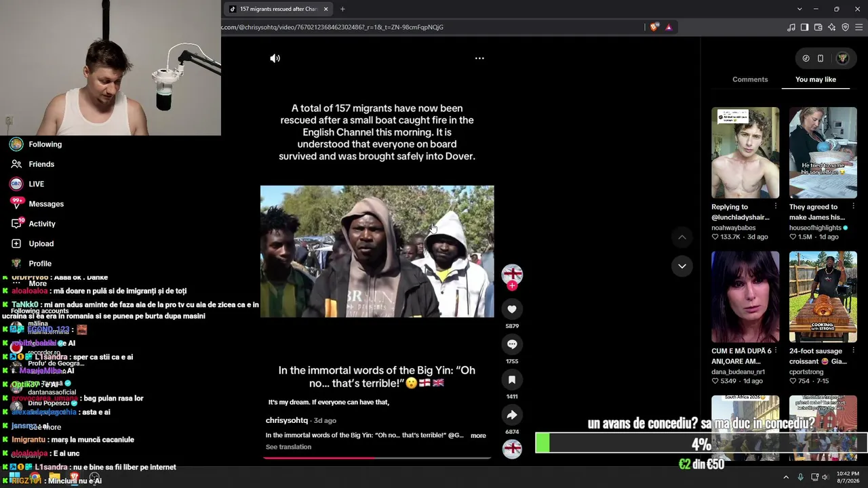Visit the cportstrong profile link
Image resolution: width=868 pixels, height=488 pixels.
point(806,372)
